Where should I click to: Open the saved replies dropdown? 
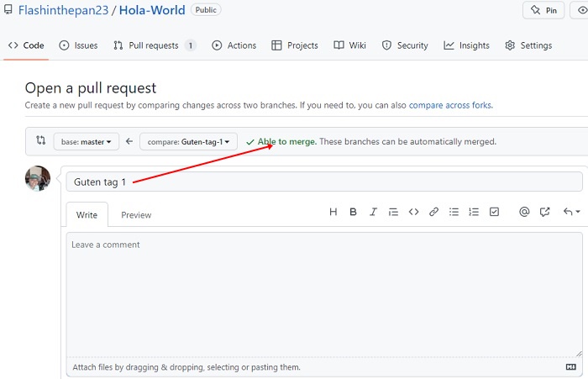tap(571, 212)
